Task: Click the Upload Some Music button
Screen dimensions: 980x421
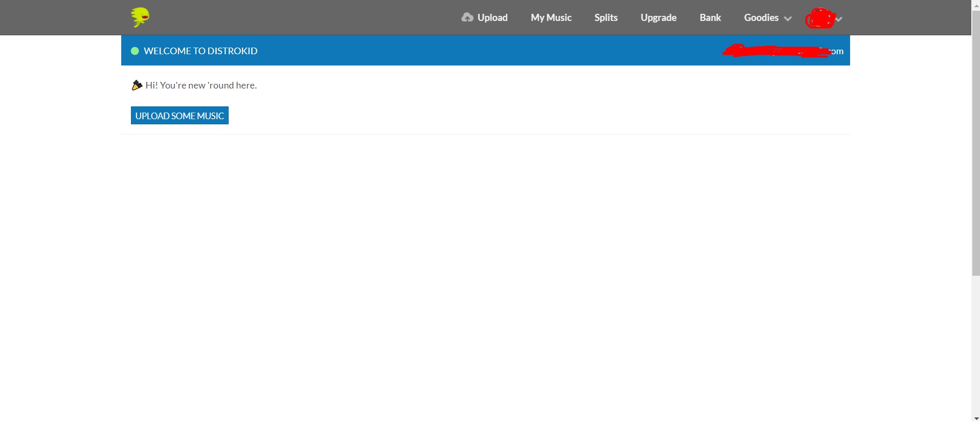Action: point(180,116)
